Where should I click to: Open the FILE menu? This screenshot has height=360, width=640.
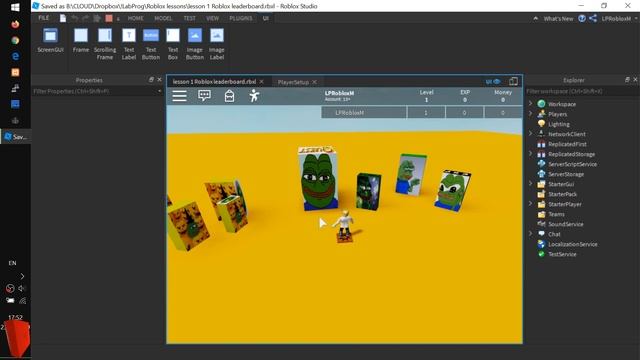[x=43, y=18]
